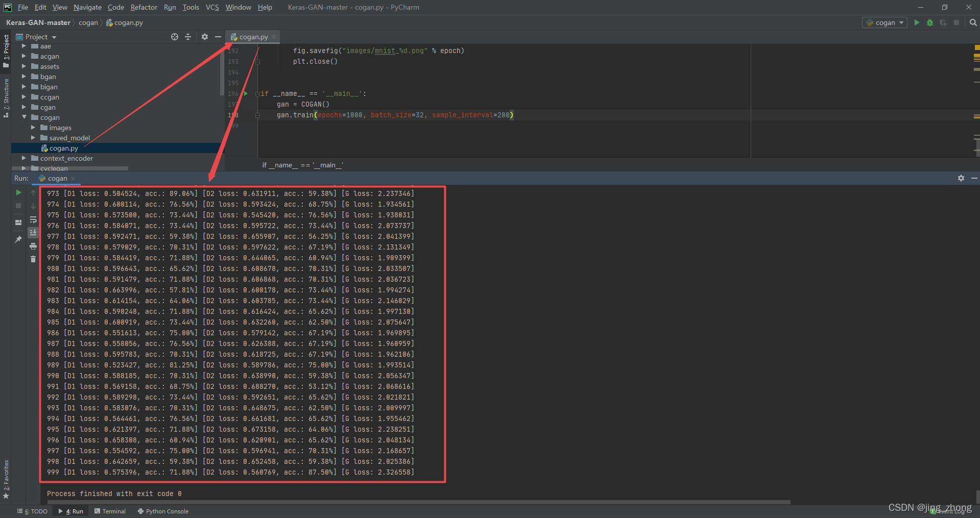
Task: Close the cogan run tab
Action: point(73,179)
